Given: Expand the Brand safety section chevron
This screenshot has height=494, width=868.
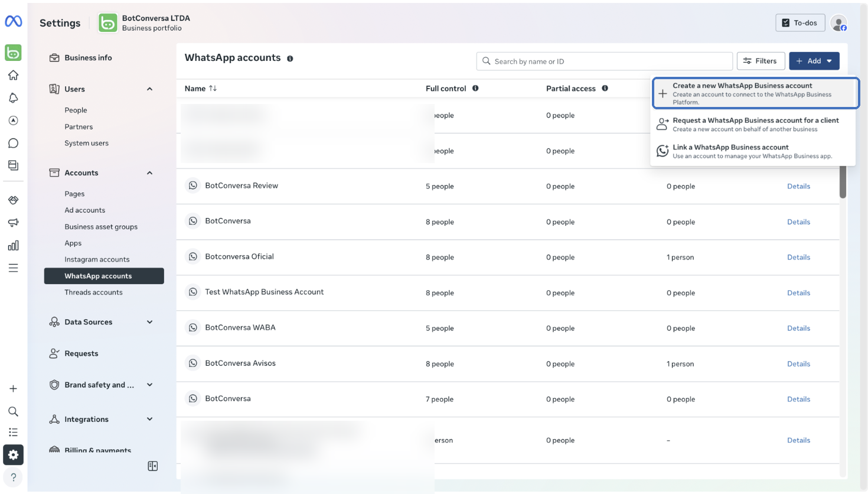Looking at the screenshot, I should [149, 385].
